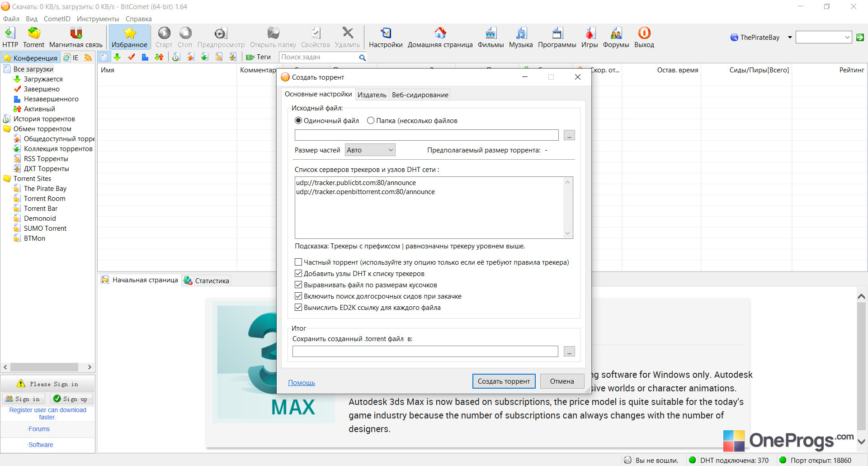Open the Помощь help link
This screenshot has width=868, height=466.
[302, 383]
